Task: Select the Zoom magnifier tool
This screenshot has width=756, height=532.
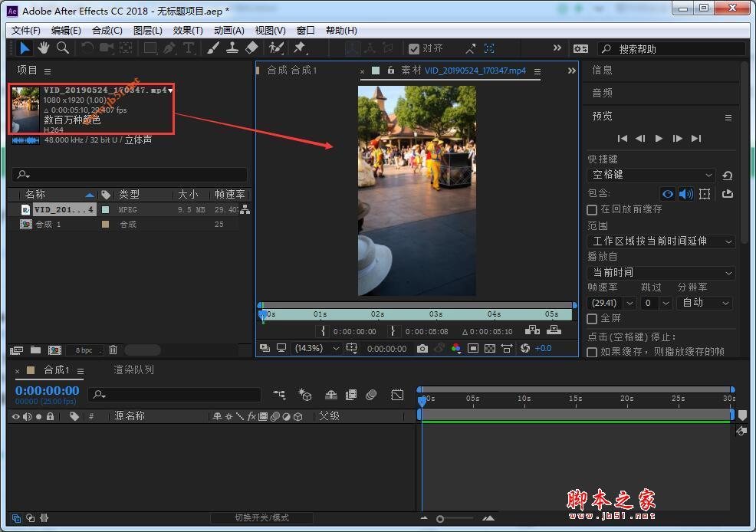Action: tap(63, 48)
